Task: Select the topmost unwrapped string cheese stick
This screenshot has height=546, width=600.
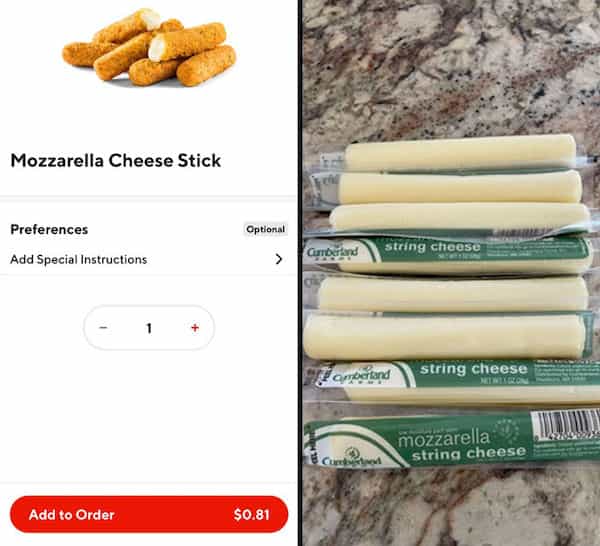Action: click(x=460, y=152)
